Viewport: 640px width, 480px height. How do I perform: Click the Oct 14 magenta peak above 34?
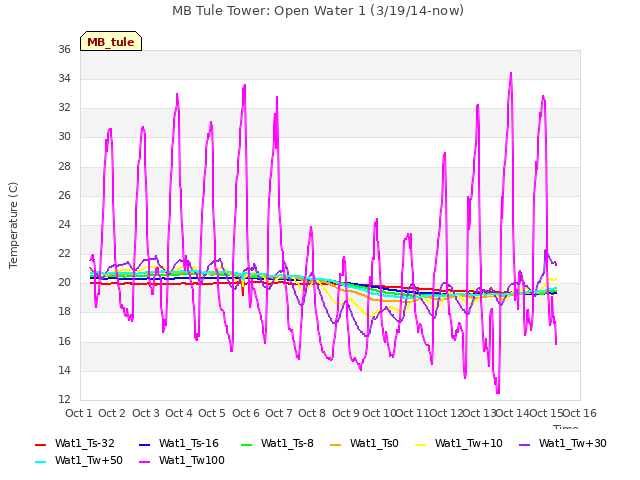pyautogui.click(x=511, y=74)
